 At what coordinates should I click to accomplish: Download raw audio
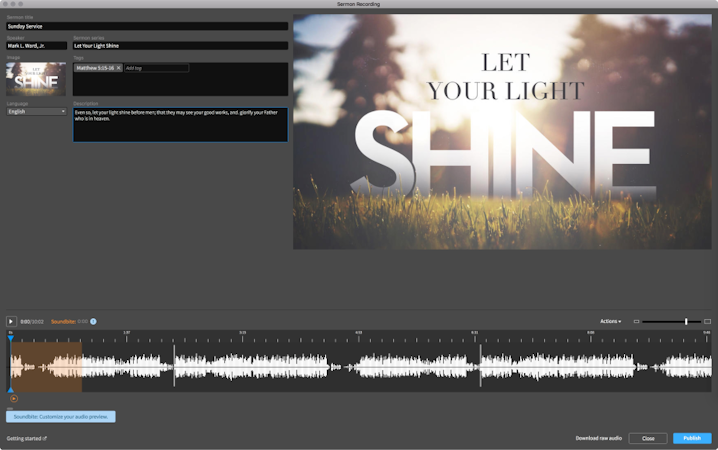[598, 438]
